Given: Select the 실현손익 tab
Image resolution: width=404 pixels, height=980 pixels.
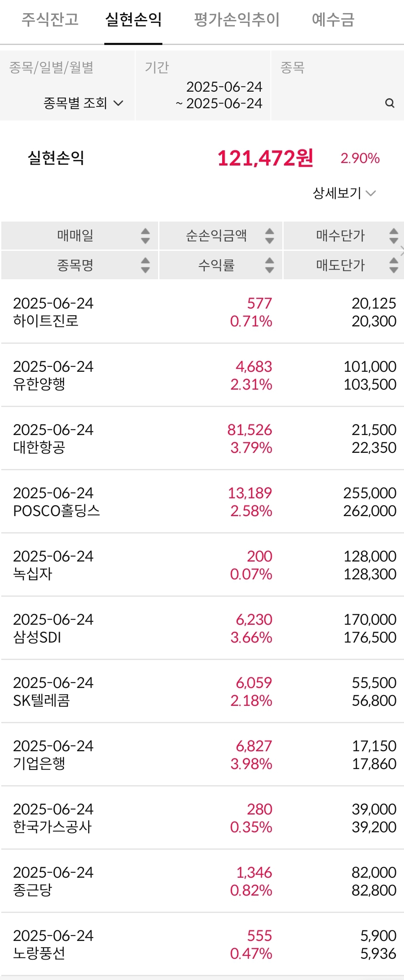Looking at the screenshot, I should [134, 20].
